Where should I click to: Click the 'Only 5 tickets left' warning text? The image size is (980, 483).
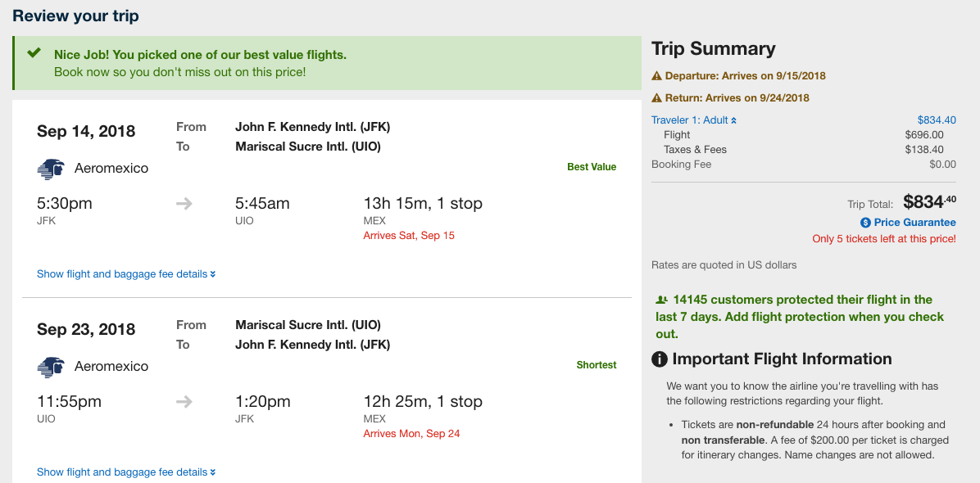[x=884, y=239]
